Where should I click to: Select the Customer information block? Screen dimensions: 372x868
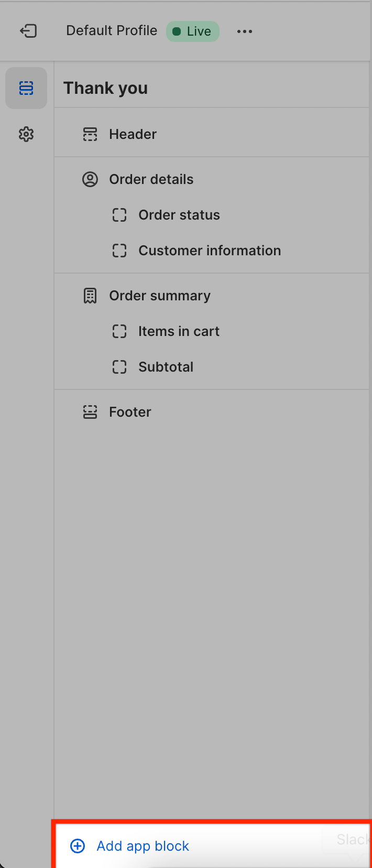[210, 251]
